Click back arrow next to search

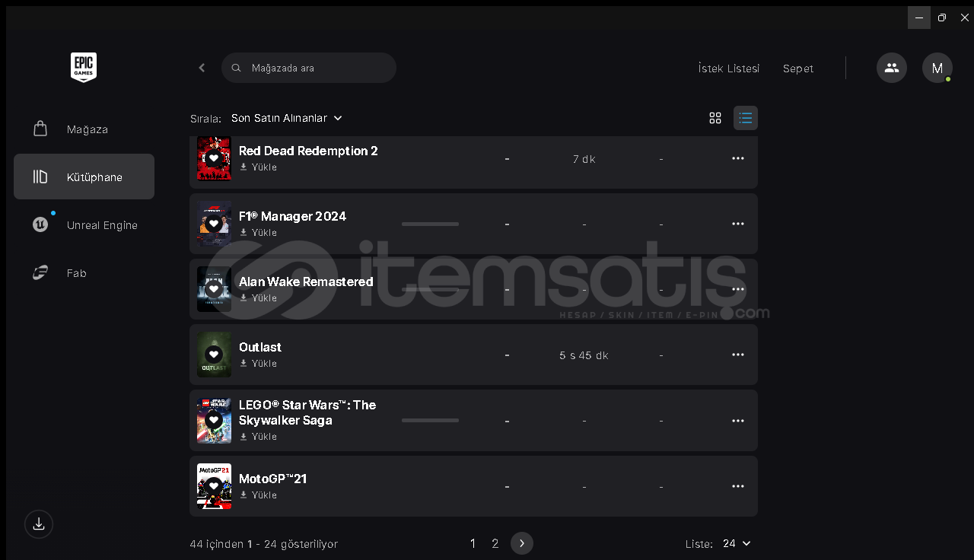(202, 68)
